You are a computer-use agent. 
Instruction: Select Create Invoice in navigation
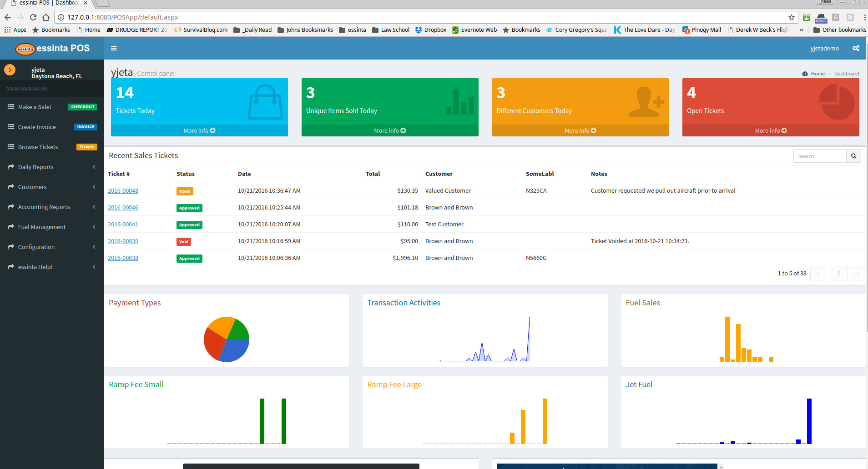click(37, 127)
